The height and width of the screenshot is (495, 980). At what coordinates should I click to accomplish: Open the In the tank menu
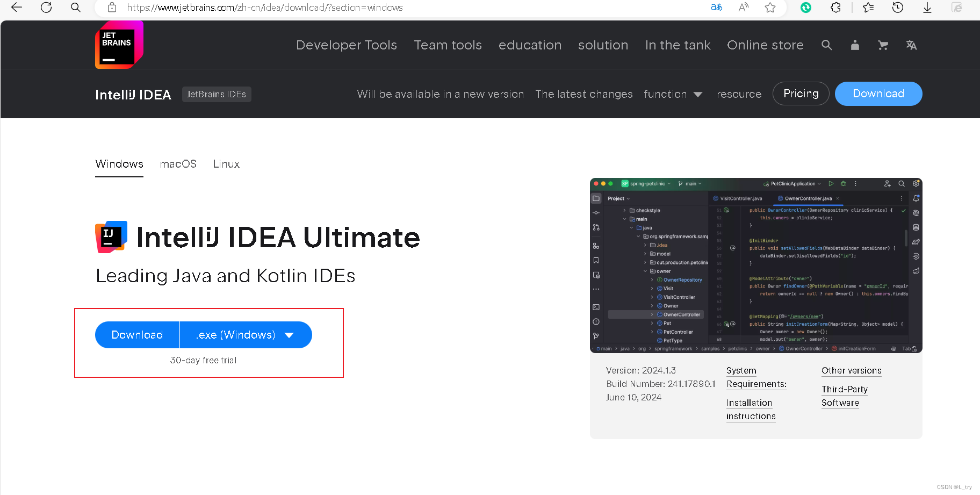[x=678, y=45]
